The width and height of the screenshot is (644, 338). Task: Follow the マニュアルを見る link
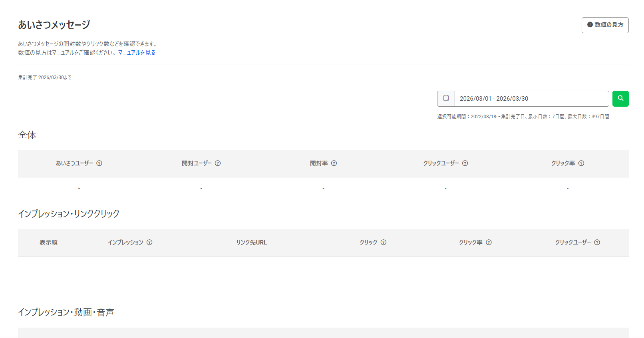(137, 52)
